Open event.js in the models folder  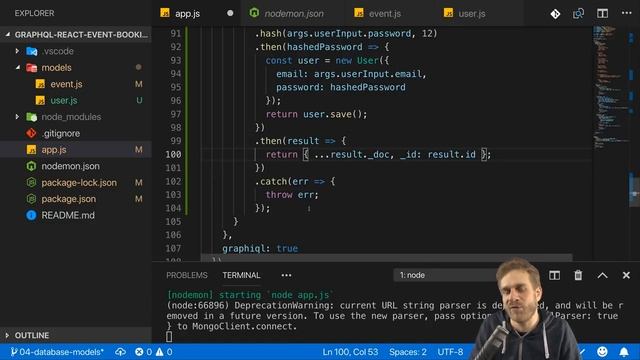pyautogui.click(x=76, y=84)
